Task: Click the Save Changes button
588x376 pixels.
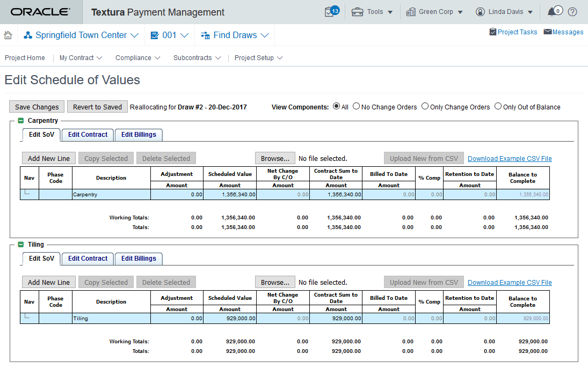Action: (x=37, y=107)
